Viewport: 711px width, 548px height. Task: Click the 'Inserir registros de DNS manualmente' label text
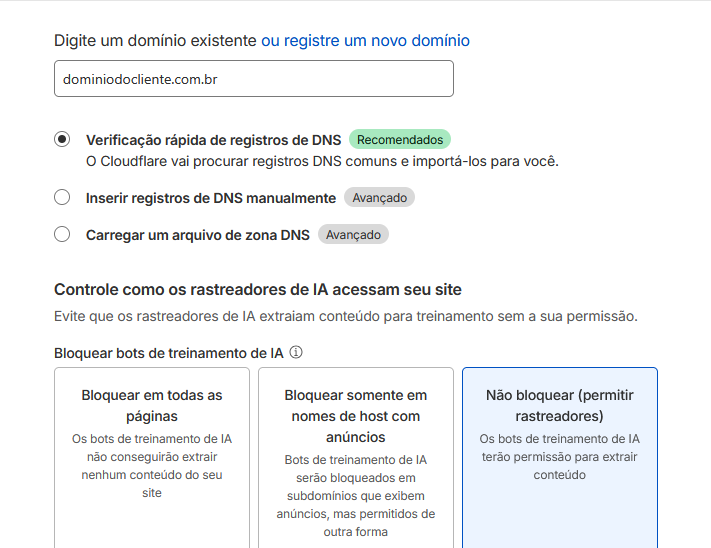[x=211, y=198]
